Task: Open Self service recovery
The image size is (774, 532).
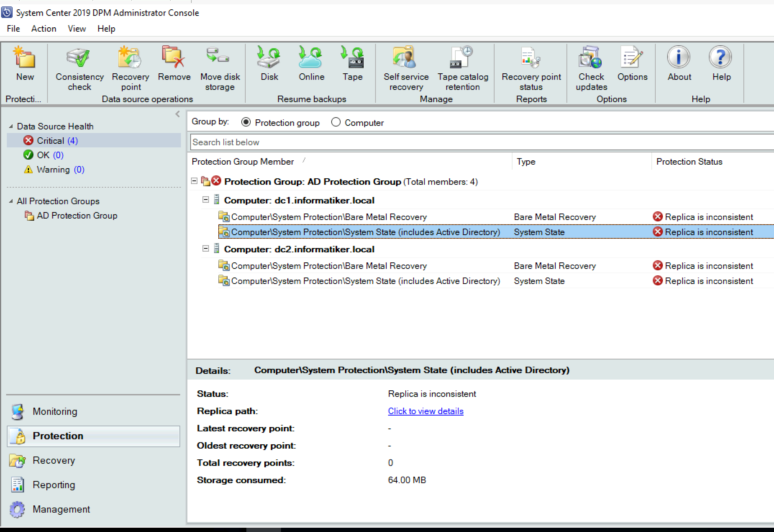Action: click(406, 68)
